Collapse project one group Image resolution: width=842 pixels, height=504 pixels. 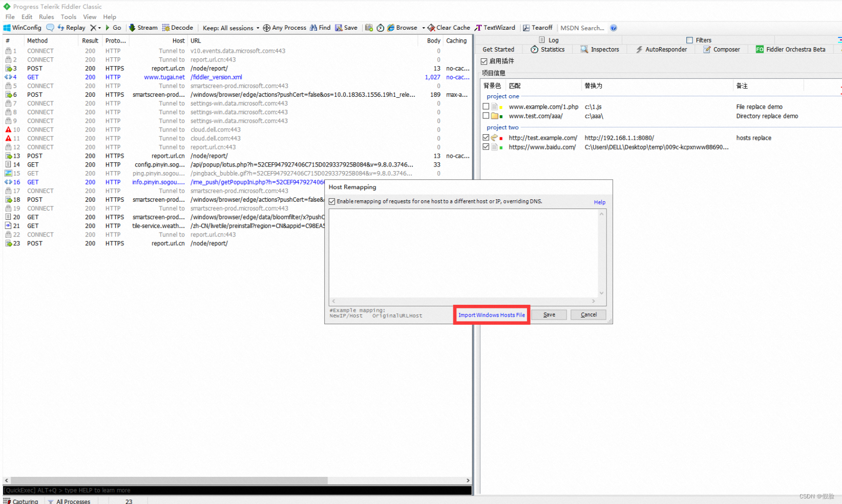click(x=502, y=96)
